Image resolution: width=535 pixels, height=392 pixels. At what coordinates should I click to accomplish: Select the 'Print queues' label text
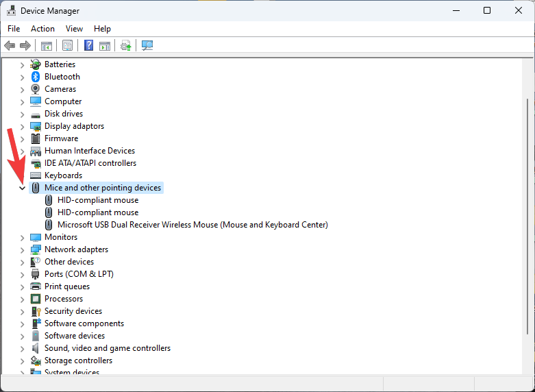[x=67, y=286]
